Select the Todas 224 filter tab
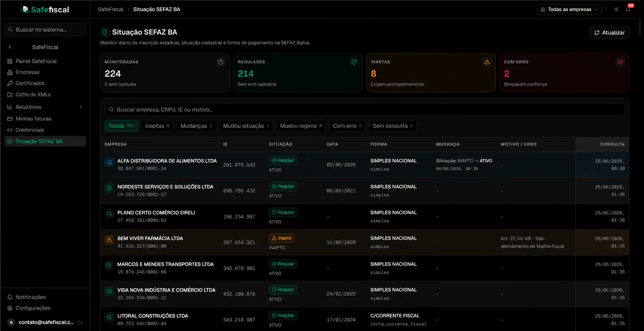644x331 pixels. pos(121,126)
